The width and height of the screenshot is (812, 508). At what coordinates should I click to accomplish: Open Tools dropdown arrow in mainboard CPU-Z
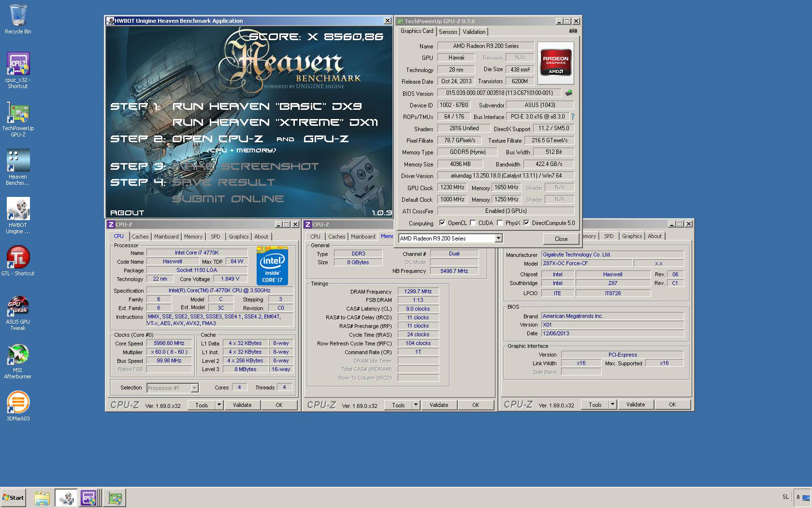(x=612, y=404)
